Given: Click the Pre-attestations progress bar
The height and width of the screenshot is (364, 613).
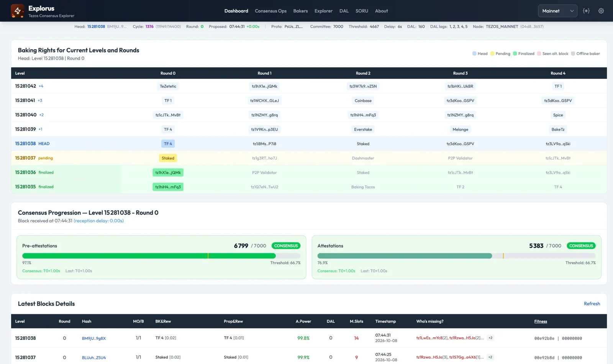Looking at the screenshot, I should tap(161, 256).
